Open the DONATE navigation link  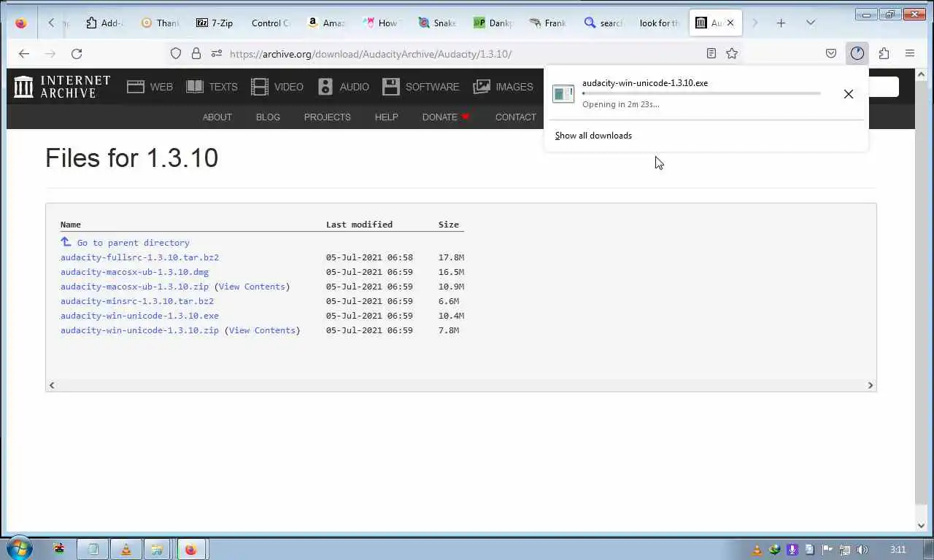tap(446, 117)
